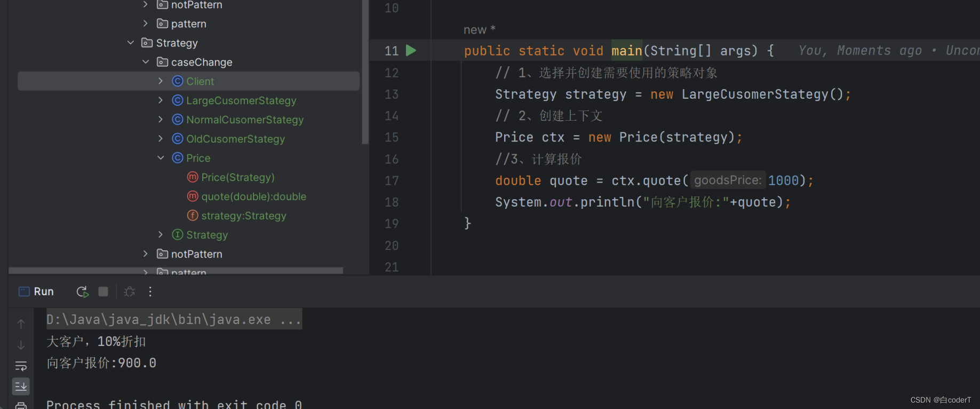This screenshot has height=409, width=980.
Task: Run main method via gutter play icon
Action: tap(411, 51)
